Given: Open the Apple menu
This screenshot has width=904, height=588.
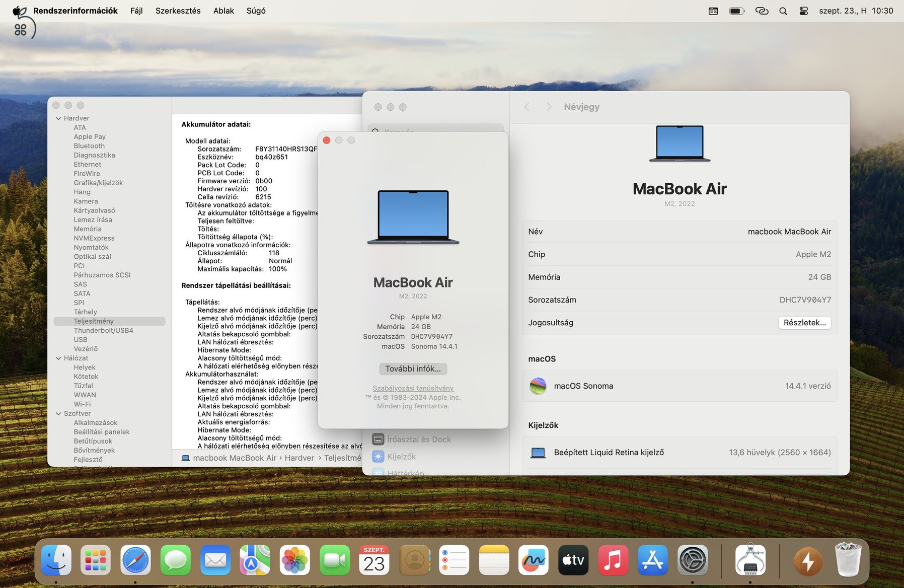Looking at the screenshot, I should (x=19, y=11).
